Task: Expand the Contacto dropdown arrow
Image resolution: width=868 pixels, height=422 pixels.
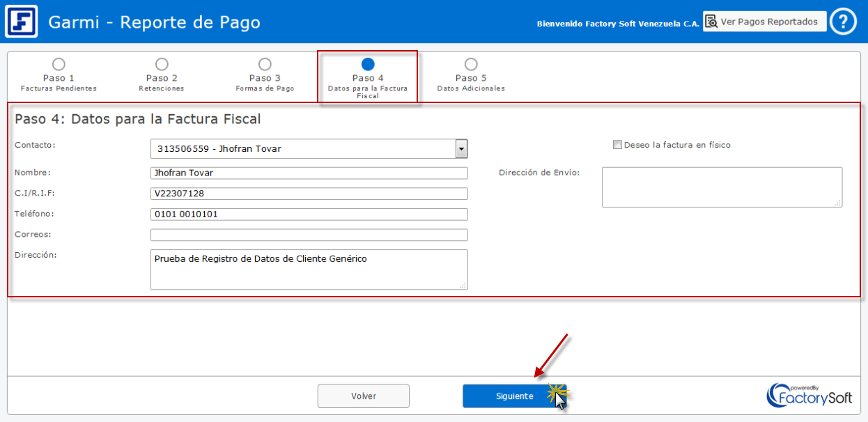Action: [x=461, y=149]
